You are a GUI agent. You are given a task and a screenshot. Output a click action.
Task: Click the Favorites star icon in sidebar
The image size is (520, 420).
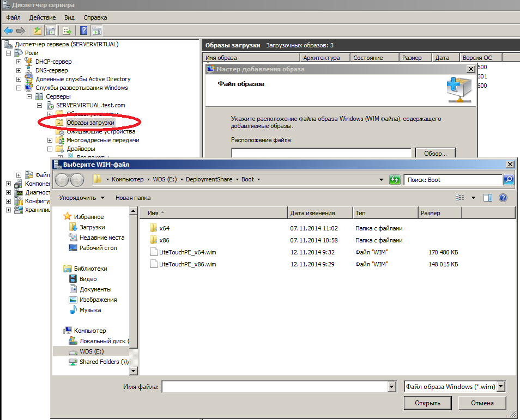point(68,216)
